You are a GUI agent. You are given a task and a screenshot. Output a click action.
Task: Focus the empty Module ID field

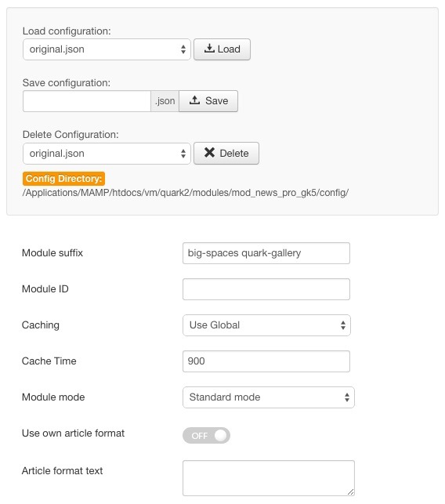pyautogui.click(x=266, y=289)
